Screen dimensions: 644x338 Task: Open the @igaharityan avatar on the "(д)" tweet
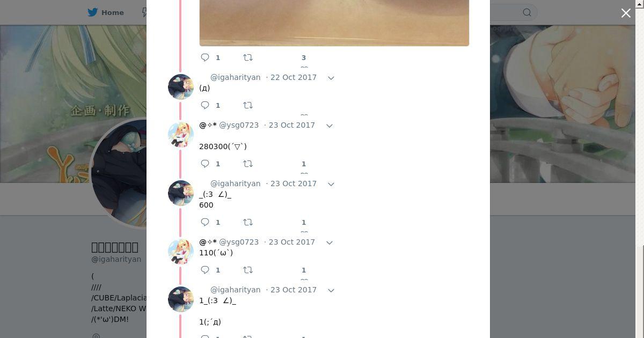[x=181, y=87]
